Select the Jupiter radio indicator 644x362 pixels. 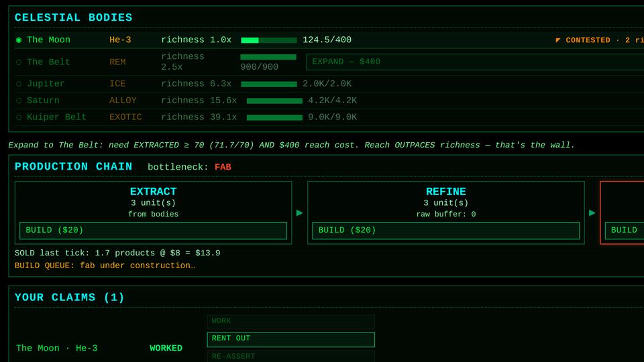pos(19,84)
